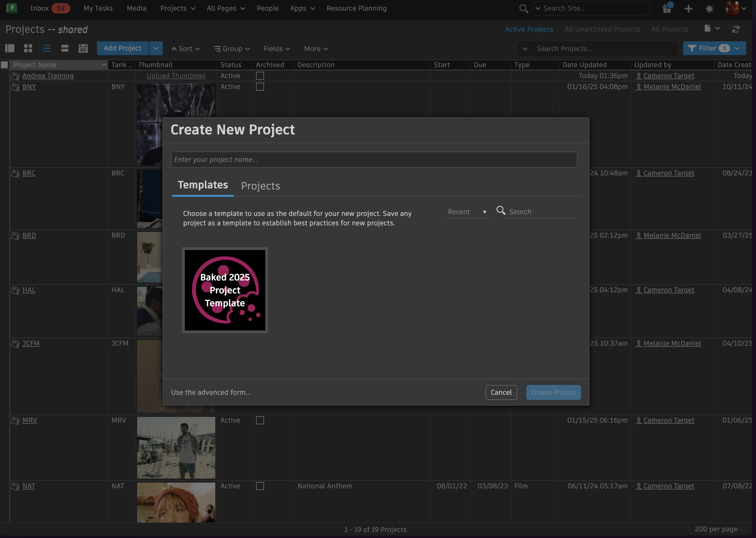Switch to the Projects tab in dialog
756x538 pixels.
coord(260,186)
